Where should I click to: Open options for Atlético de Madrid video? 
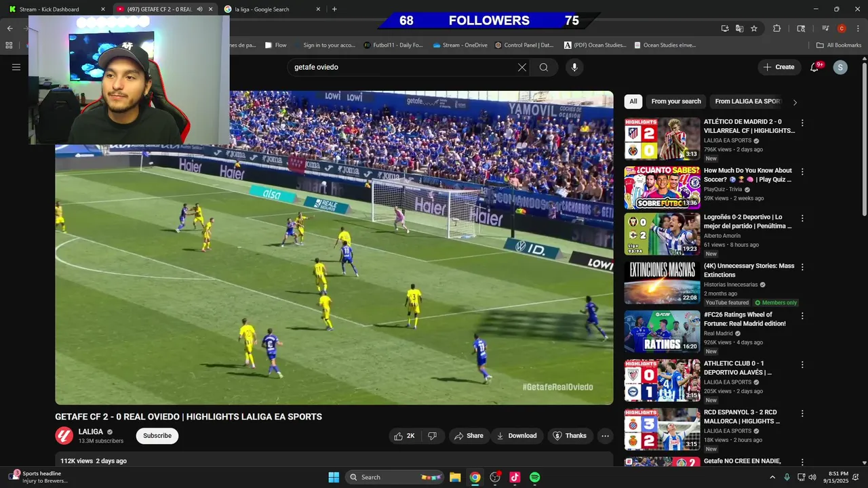pos(802,123)
